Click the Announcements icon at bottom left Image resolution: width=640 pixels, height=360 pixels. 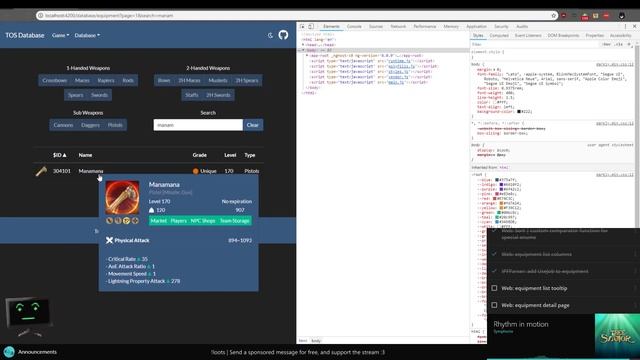click(9, 352)
